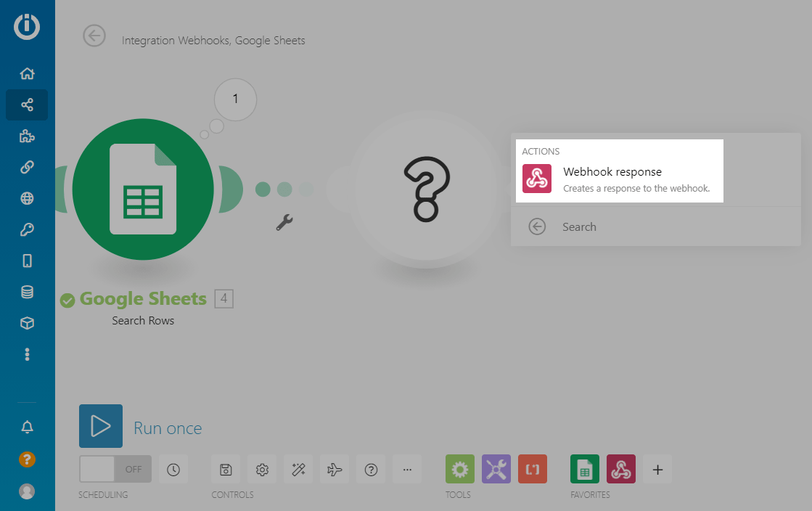Open Data structures cube icon in sidebar
The image size is (812, 511).
(27, 323)
